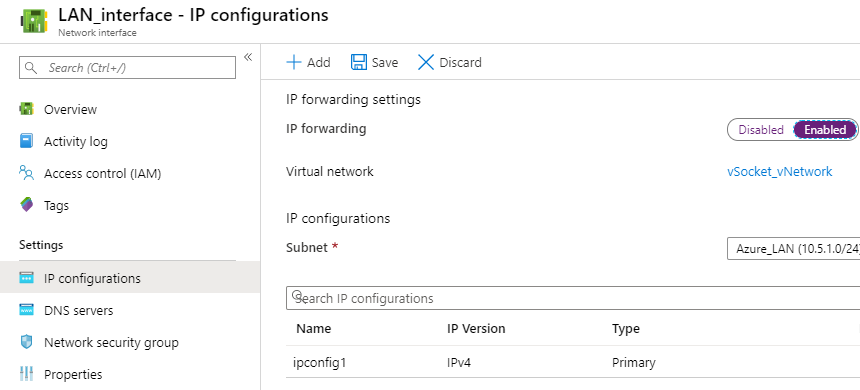Click the floppy disk Save icon

tap(359, 62)
